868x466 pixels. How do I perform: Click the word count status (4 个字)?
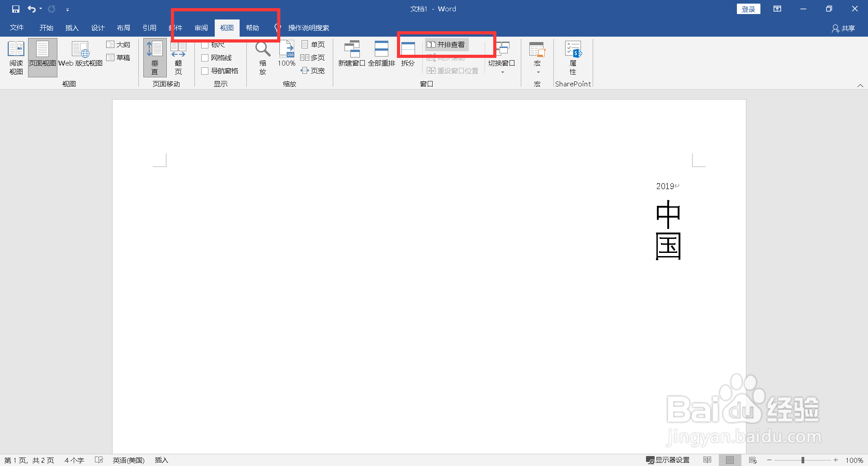[x=74, y=460]
